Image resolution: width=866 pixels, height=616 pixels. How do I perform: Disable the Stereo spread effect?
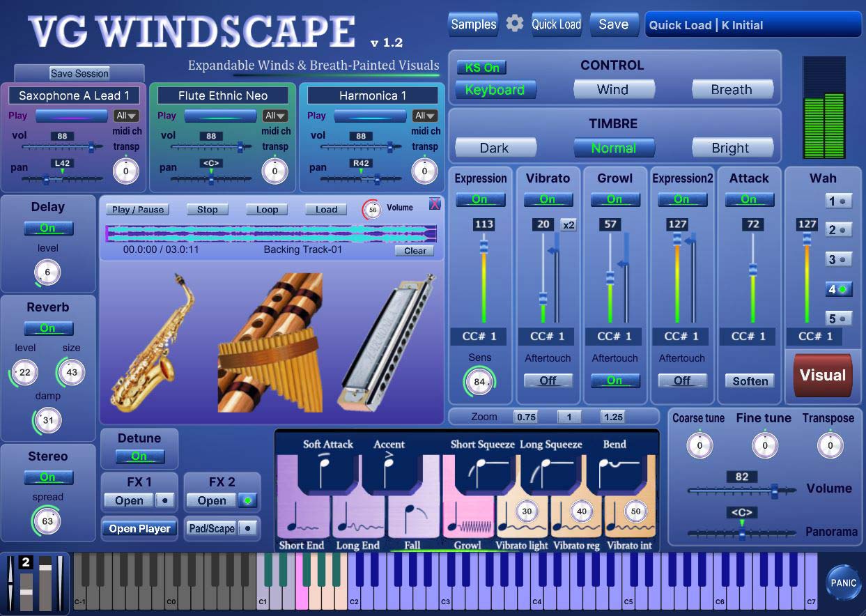coord(47,477)
